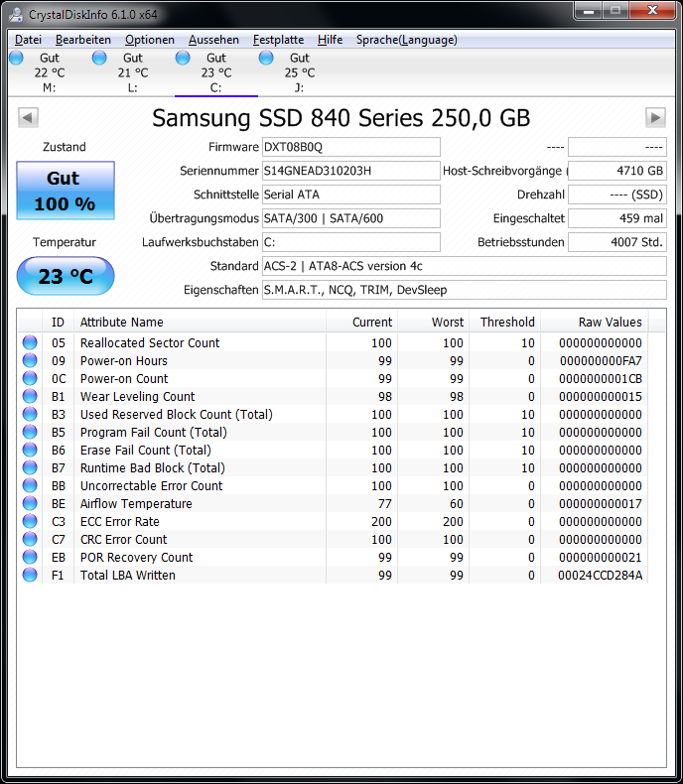Click the Firmware field DXT08B0Q
The image size is (683, 784).
[x=351, y=147]
